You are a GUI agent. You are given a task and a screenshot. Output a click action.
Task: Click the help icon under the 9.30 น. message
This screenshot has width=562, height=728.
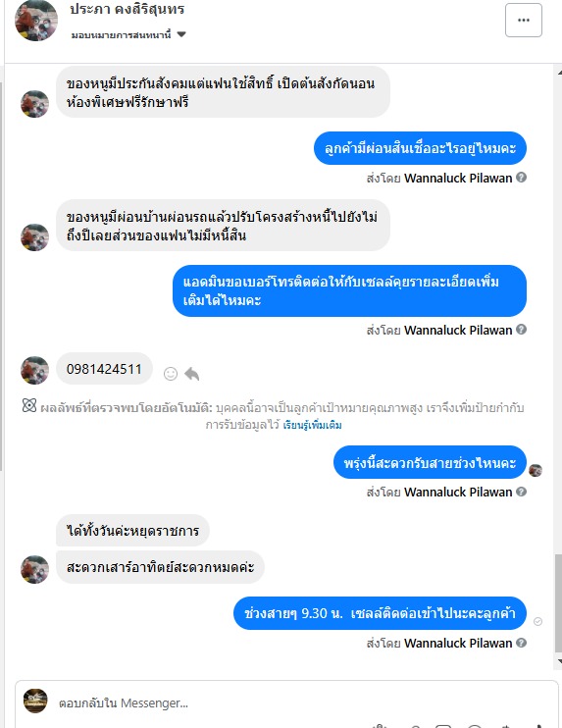tap(521, 643)
